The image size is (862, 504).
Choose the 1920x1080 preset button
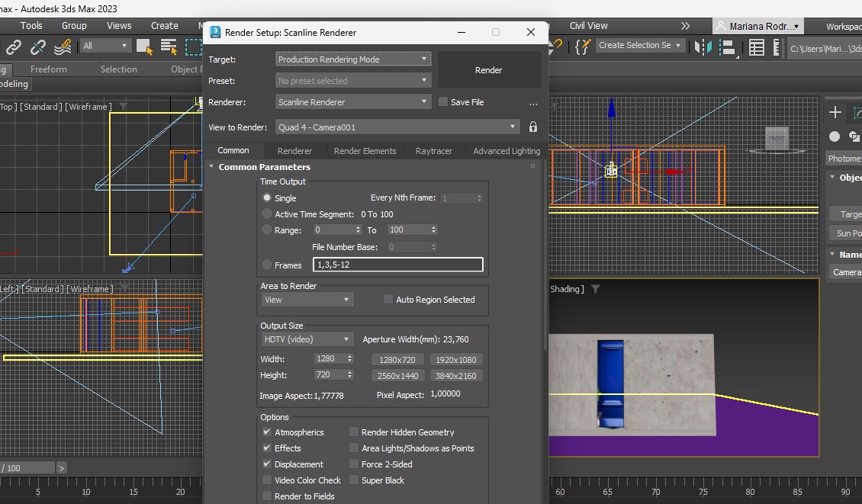pos(456,360)
